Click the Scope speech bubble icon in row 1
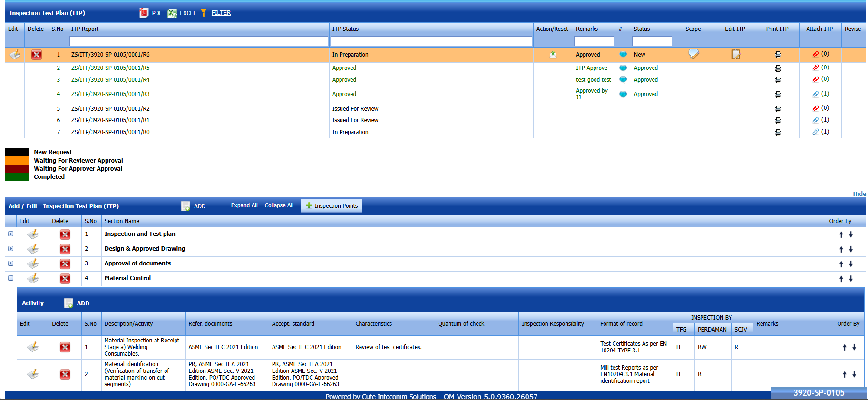The image size is (868, 400). [x=693, y=54]
